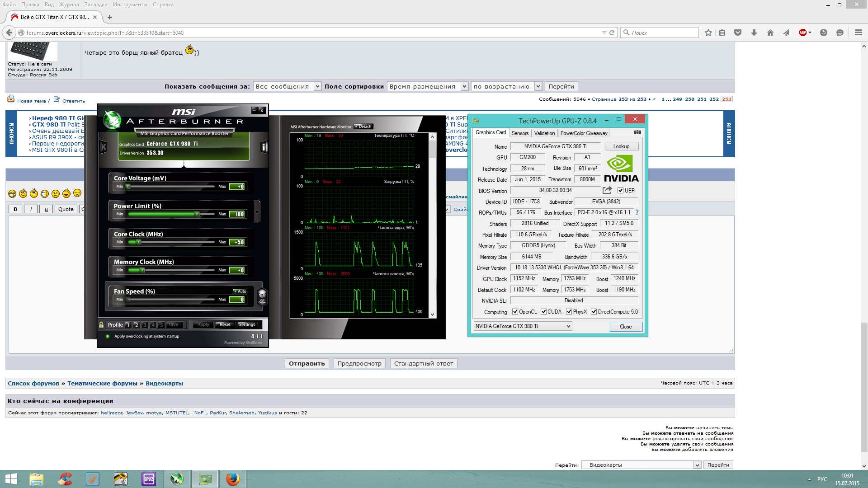Switch to the Sensors tab
Viewport: 868px width, 488px height.
point(520,133)
